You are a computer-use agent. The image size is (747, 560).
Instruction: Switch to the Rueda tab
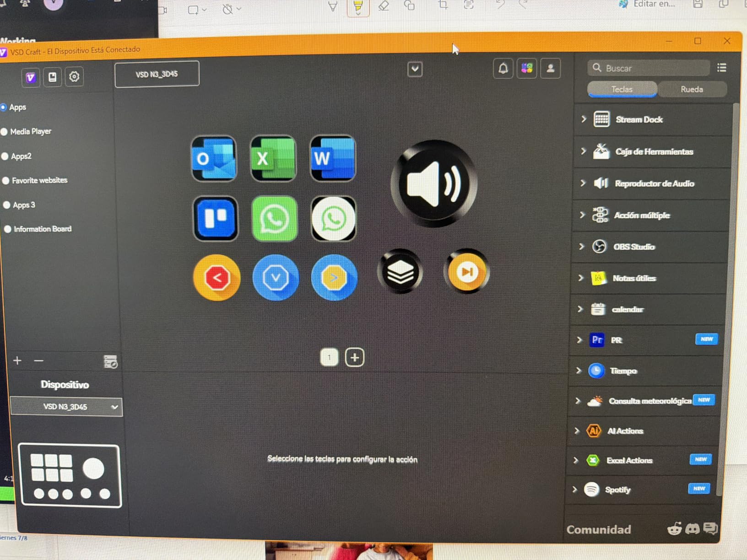point(692,89)
